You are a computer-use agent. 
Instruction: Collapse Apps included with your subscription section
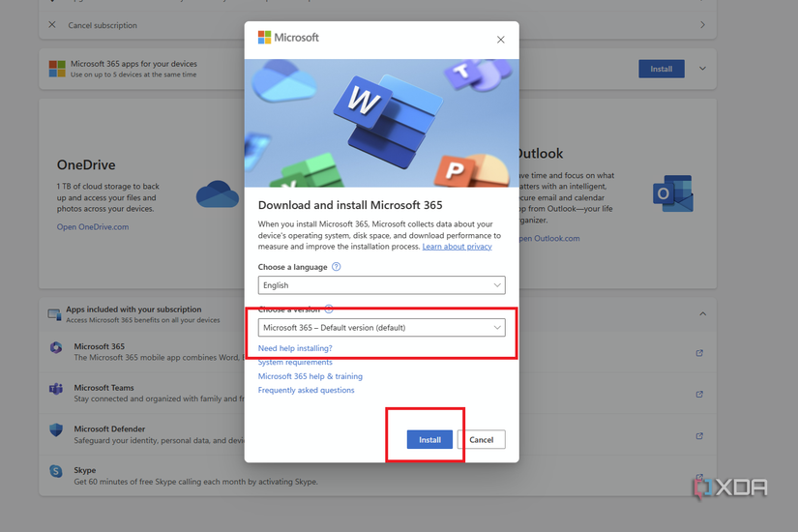click(x=702, y=313)
